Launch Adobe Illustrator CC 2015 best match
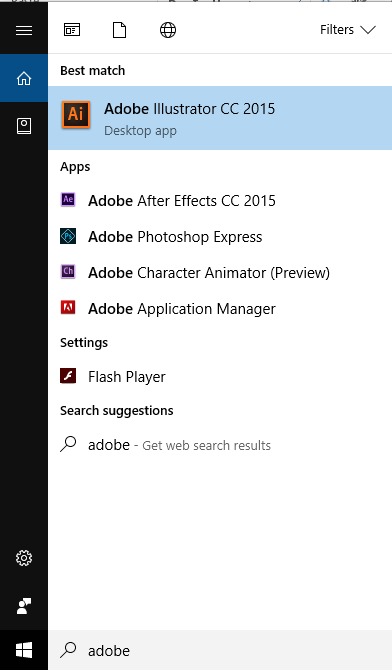392x670 pixels. pyautogui.click(x=220, y=118)
